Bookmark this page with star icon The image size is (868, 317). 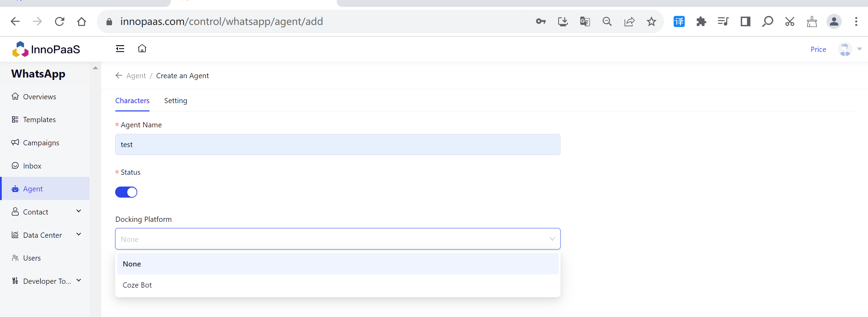(651, 22)
